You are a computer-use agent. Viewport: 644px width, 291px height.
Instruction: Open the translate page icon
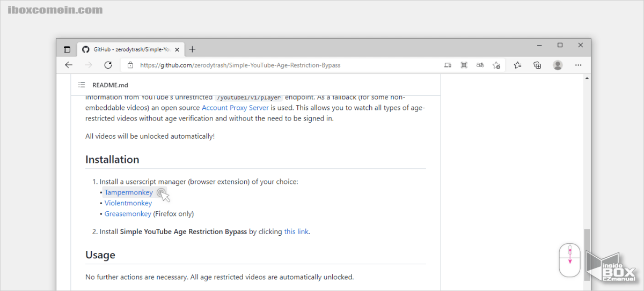[480, 65]
